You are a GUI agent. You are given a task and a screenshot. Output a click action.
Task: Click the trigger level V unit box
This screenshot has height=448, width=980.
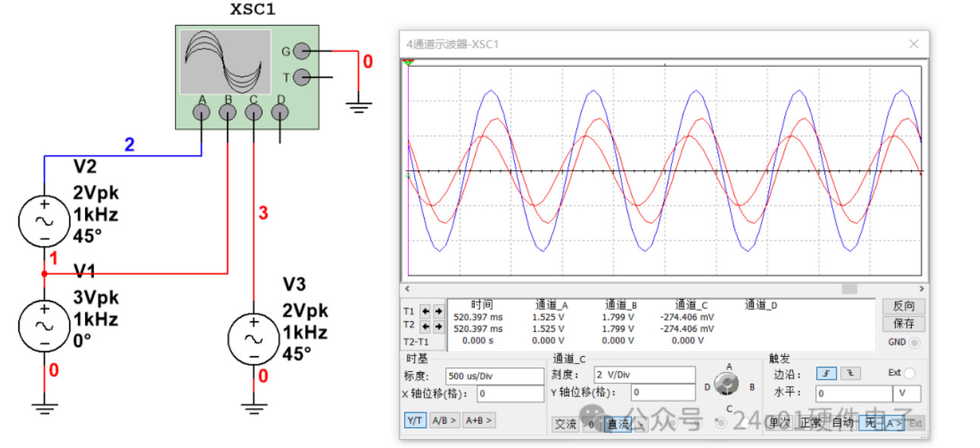tap(907, 393)
